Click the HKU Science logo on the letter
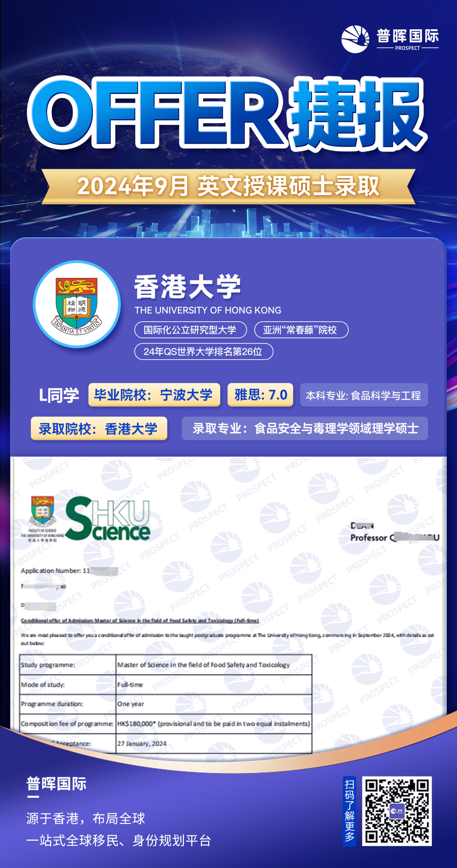This screenshot has height=868, width=457. coord(108,518)
